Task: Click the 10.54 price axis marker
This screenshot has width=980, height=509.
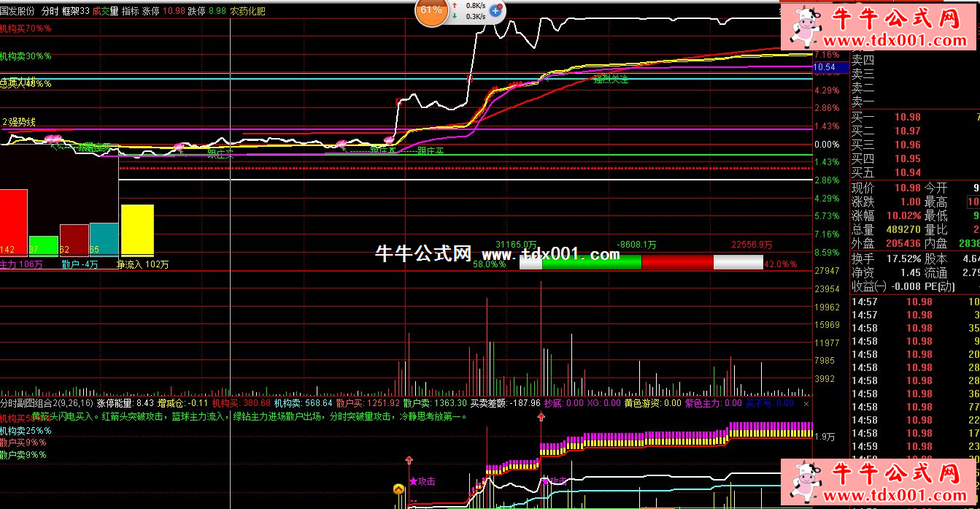Action: [830, 67]
